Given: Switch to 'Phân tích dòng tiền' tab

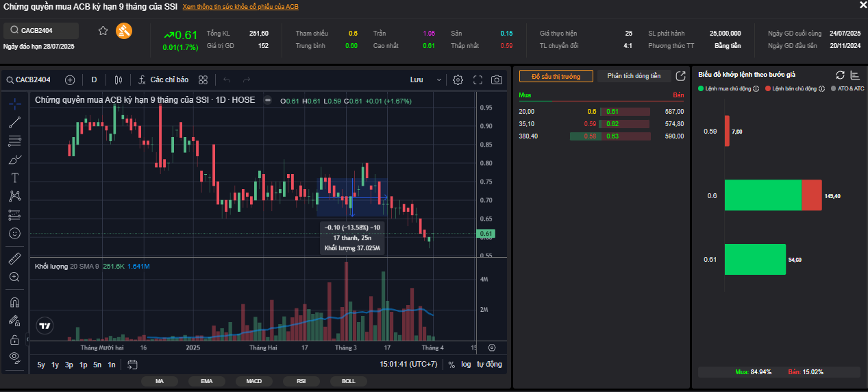Looking at the screenshot, I should coord(634,76).
